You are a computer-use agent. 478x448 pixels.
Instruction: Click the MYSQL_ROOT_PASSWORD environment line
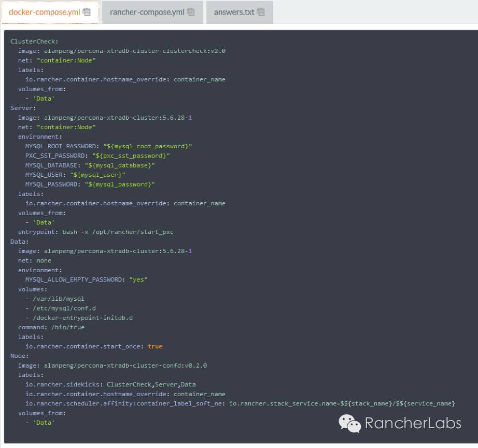click(108, 146)
